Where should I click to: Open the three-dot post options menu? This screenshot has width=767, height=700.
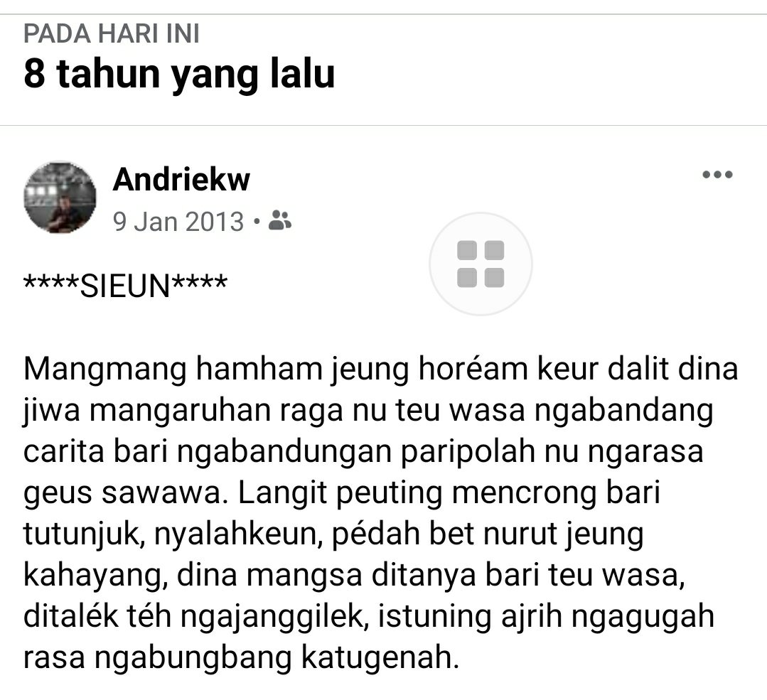717,175
